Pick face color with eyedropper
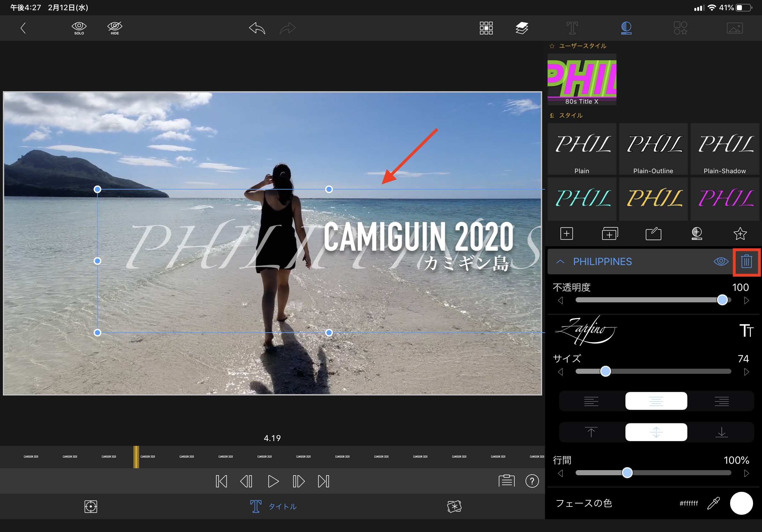This screenshot has height=532, width=762. (x=713, y=503)
